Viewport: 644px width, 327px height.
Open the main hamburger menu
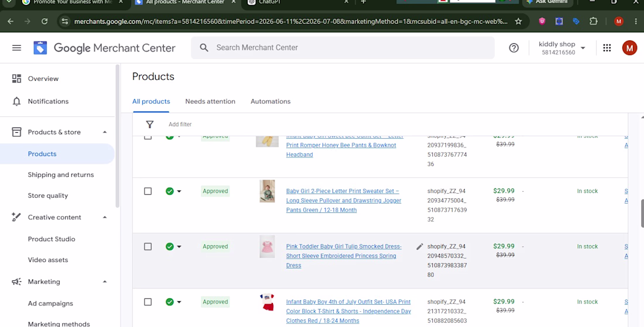16,47
